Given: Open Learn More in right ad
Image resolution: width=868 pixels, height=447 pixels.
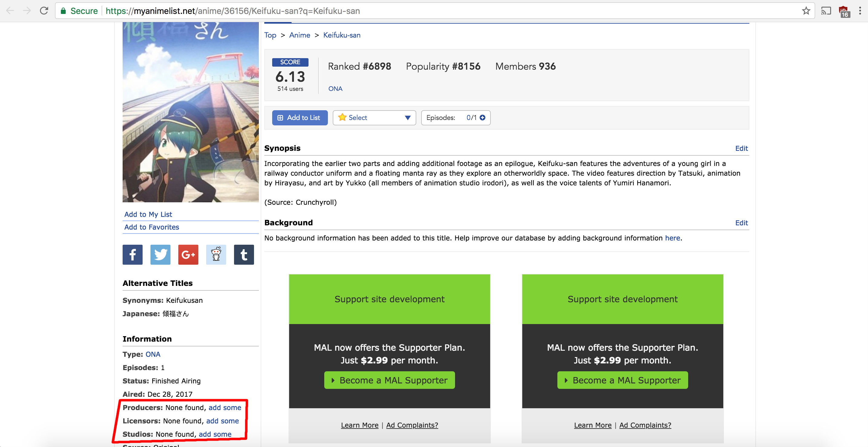Looking at the screenshot, I should click(593, 425).
